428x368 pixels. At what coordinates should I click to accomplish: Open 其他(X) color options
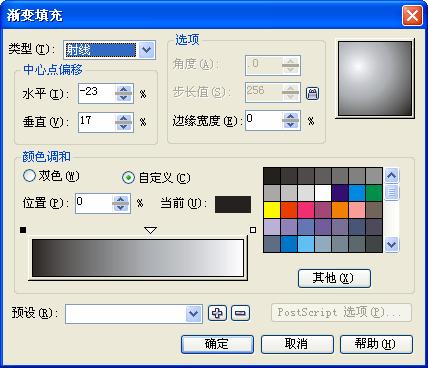point(334,278)
